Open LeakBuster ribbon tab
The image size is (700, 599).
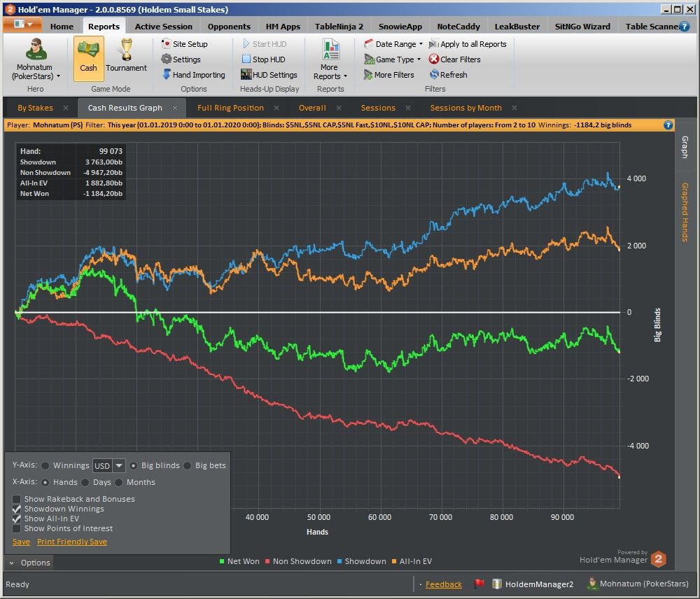tap(517, 27)
